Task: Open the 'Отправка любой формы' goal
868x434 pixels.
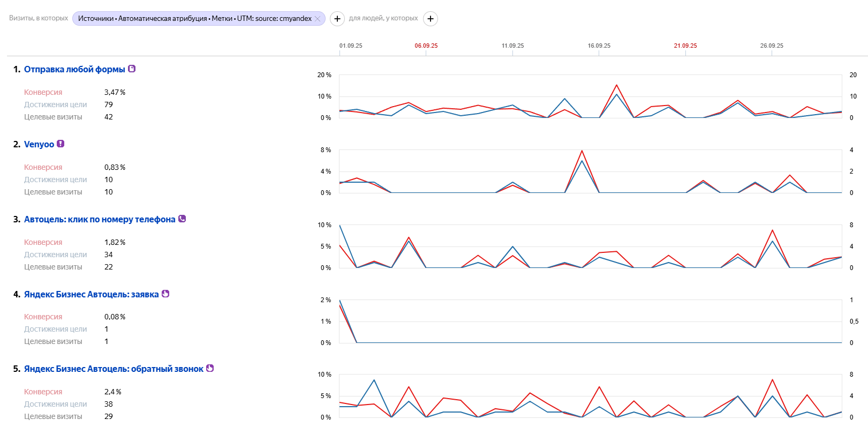Action: click(x=74, y=69)
